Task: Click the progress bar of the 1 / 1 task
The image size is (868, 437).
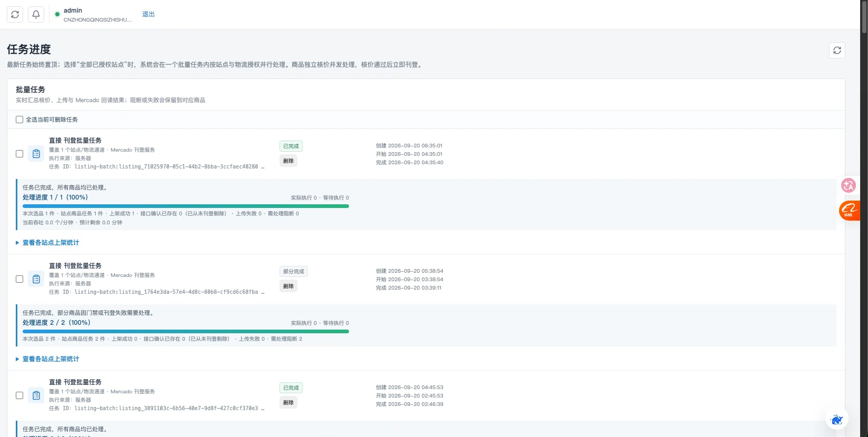Action: [x=186, y=206]
